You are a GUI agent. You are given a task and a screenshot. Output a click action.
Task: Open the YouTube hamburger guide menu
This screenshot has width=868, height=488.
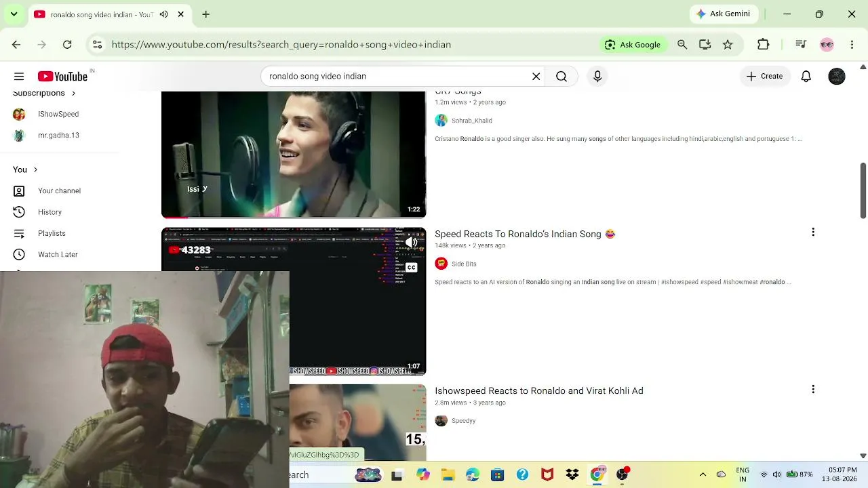pos(19,77)
